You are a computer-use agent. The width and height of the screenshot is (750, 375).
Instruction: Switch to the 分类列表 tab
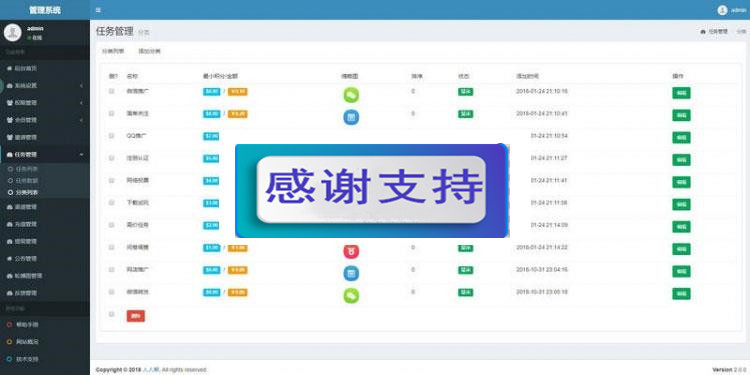pyautogui.click(x=113, y=51)
